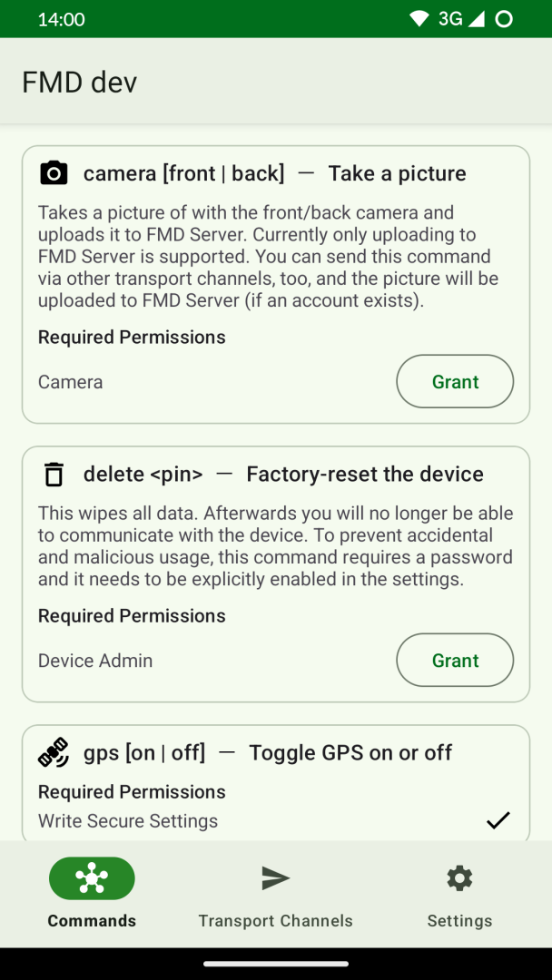Switch to the Transport Channels tab

click(x=275, y=920)
